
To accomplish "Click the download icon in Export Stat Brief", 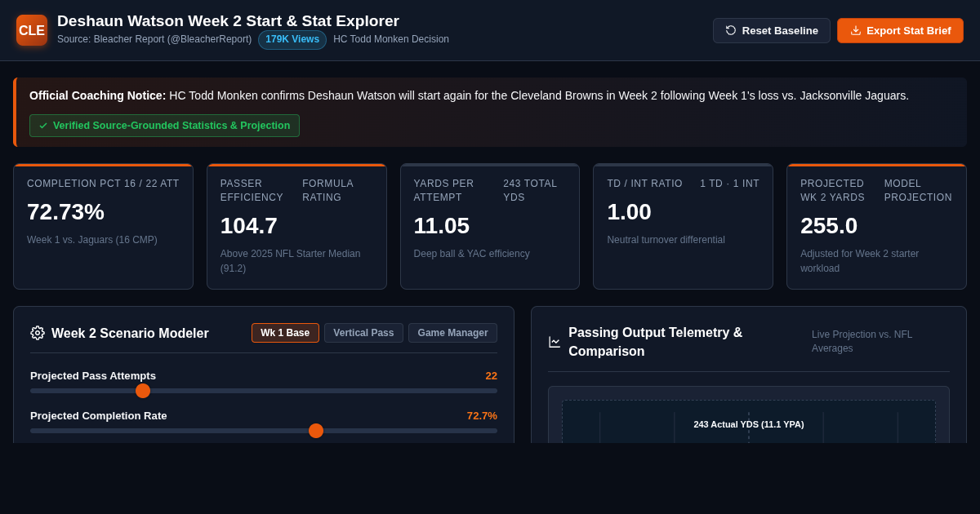I will (x=856, y=30).
